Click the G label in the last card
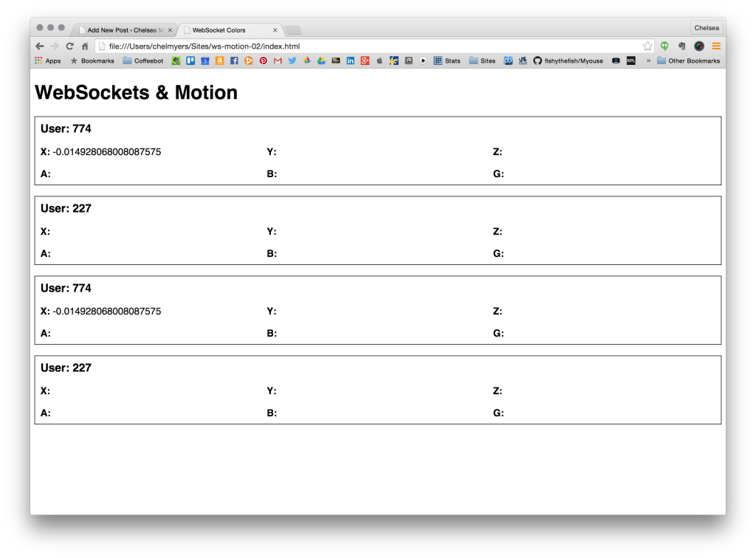This screenshot has height=558, width=756. pyautogui.click(x=498, y=413)
